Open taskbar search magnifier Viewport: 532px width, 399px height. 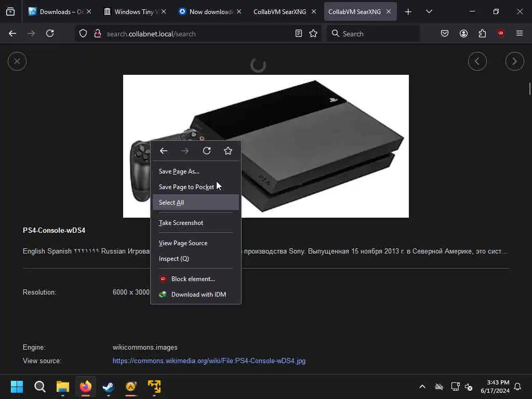pyautogui.click(x=39, y=387)
